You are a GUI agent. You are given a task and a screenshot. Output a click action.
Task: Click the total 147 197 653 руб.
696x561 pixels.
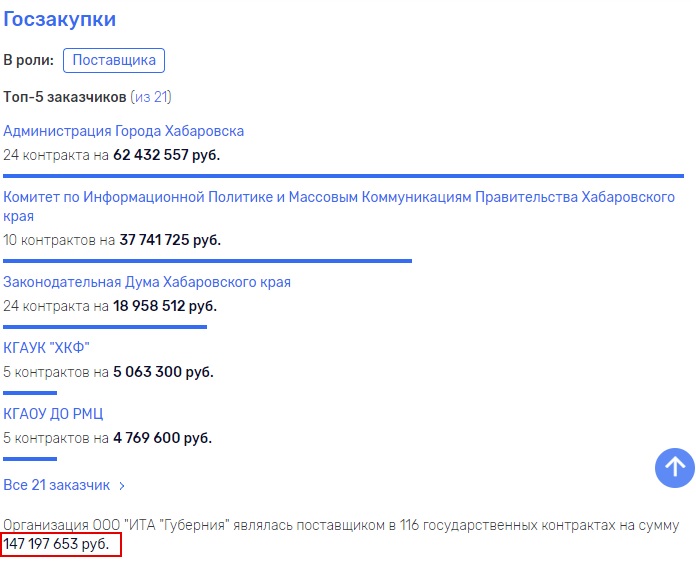[56, 544]
